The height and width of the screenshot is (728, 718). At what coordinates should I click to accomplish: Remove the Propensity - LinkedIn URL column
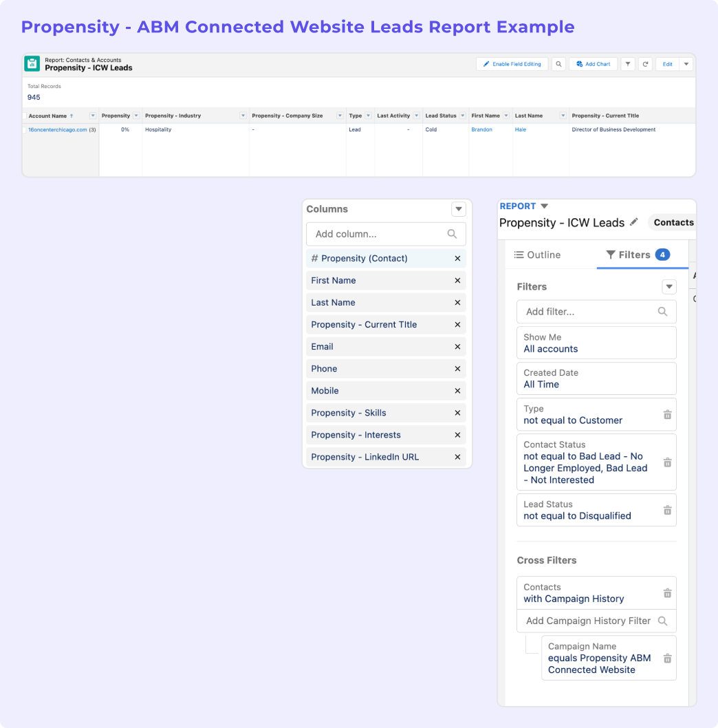coord(457,457)
